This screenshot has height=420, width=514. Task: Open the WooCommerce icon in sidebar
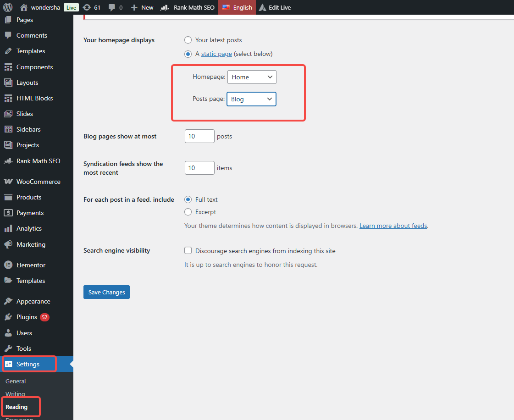coord(8,182)
